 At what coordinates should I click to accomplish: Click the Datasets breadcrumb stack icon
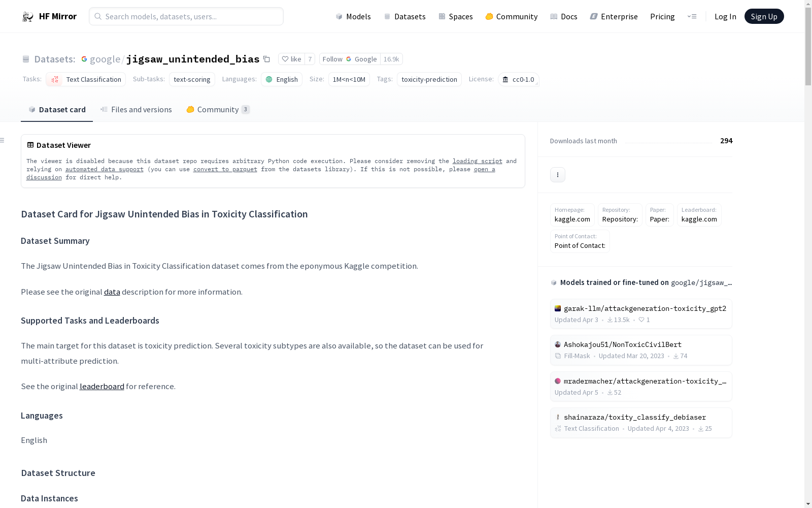click(x=26, y=59)
